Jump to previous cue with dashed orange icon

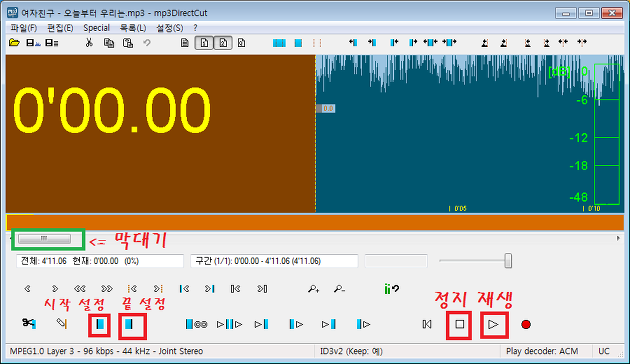click(132, 288)
